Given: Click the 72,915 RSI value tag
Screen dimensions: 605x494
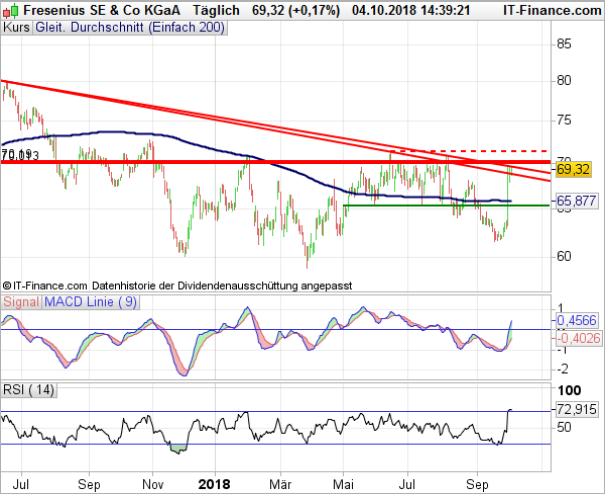Looking at the screenshot, I should 576,409.
